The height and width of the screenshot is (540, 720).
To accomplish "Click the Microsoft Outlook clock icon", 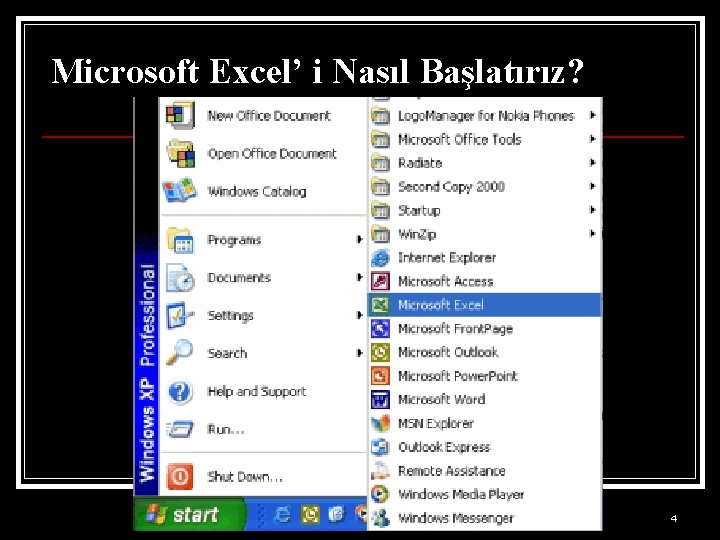I will click(x=380, y=352).
